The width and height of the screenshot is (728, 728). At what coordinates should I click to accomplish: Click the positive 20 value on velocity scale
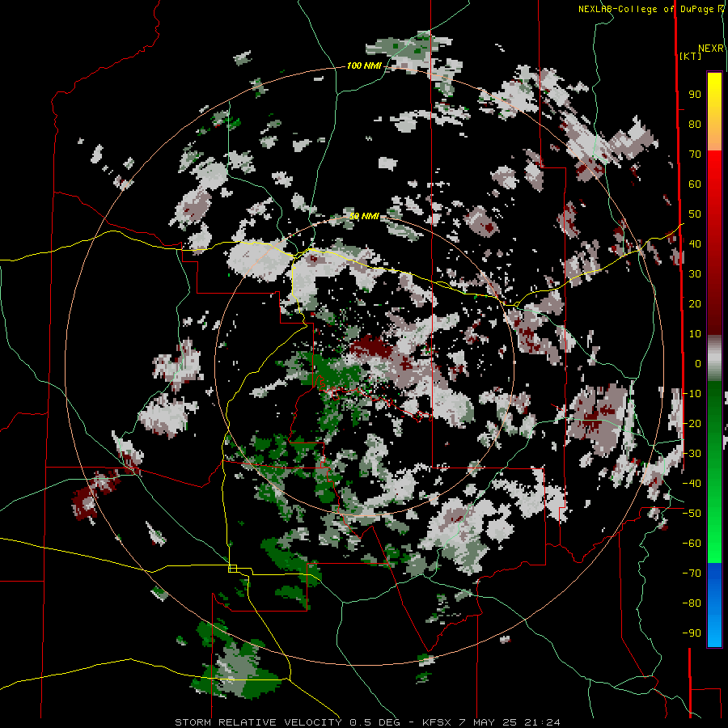(695, 304)
